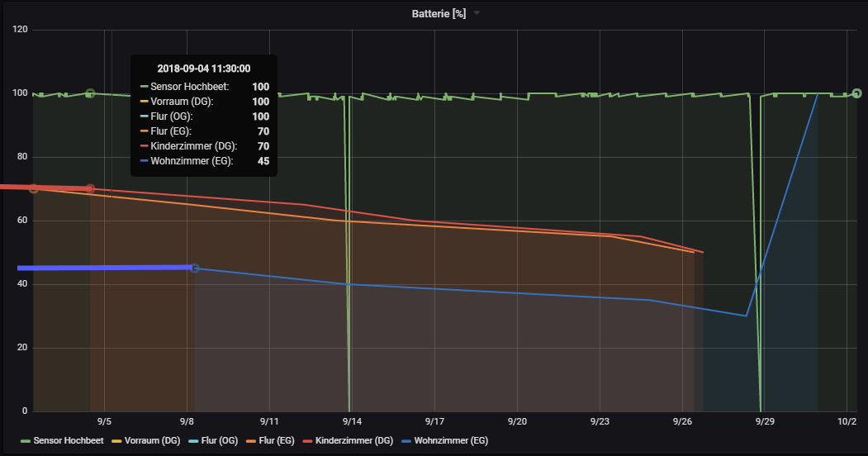Image resolution: width=868 pixels, height=456 pixels.
Task: Open the blue Wohnzimmer (EG) color swatch
Action: coord(406,441)
